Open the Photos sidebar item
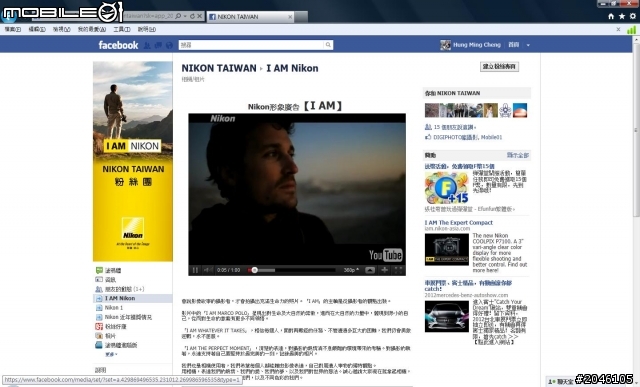640x387 pixels. click(x=106, y=336)
